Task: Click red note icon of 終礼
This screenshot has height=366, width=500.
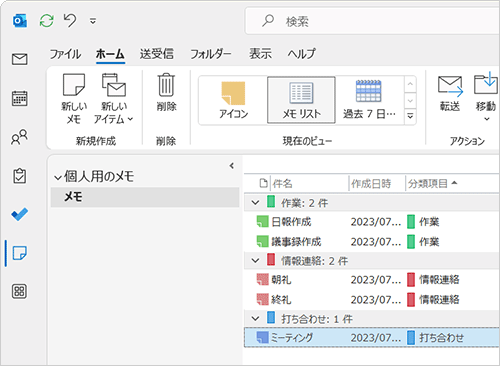Action: click(x=262, y=299)
